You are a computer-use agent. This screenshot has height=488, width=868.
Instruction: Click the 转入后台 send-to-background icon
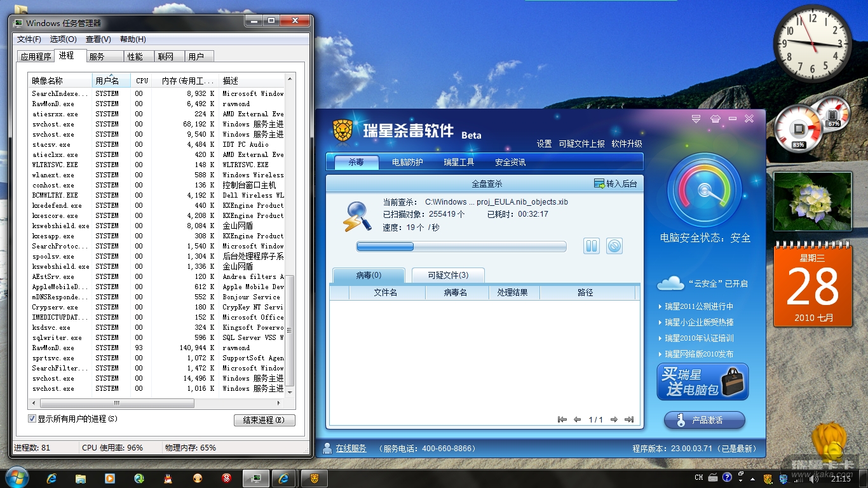pos(599,184)
